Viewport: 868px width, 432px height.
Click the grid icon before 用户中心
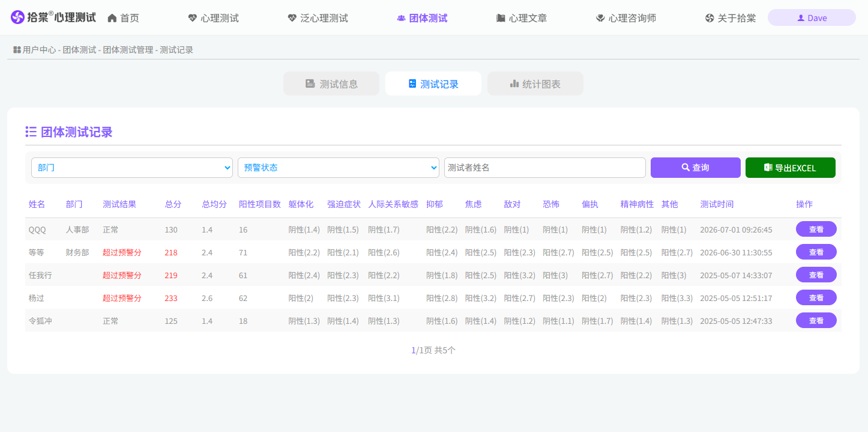pos(17,50)
